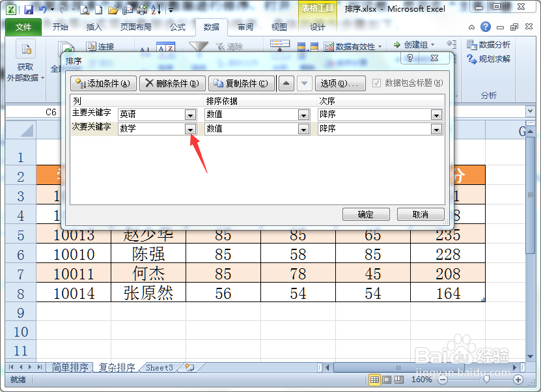Open the 文件 tab
The image size is (541, 392).
23,27
